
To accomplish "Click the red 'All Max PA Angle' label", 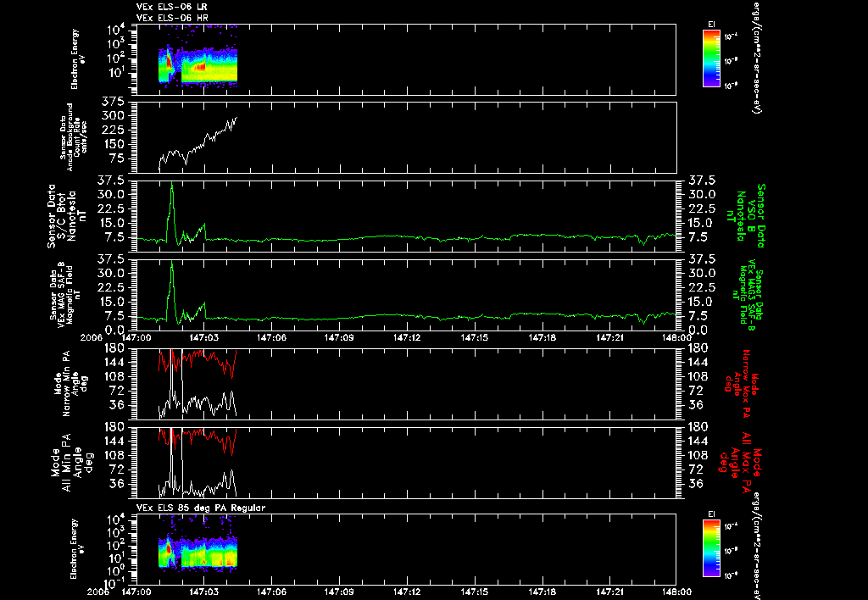I will point(741,462).
